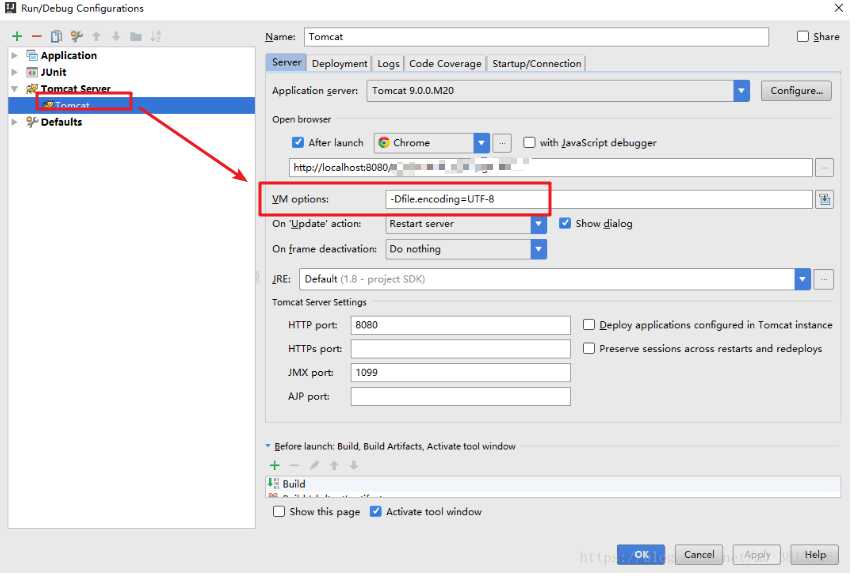856x582 pixels.
Task: Switch to the Code Coverage tab
Action: coord(445,63)
